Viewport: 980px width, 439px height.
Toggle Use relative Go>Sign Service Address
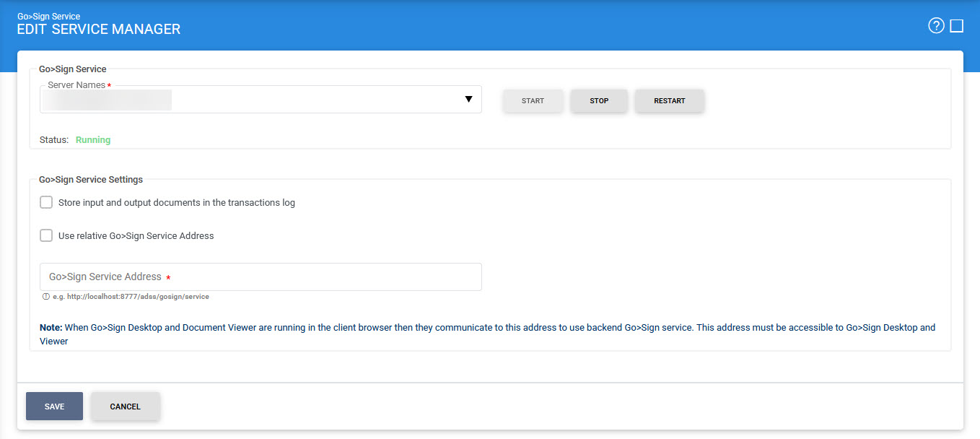(46, 235)
